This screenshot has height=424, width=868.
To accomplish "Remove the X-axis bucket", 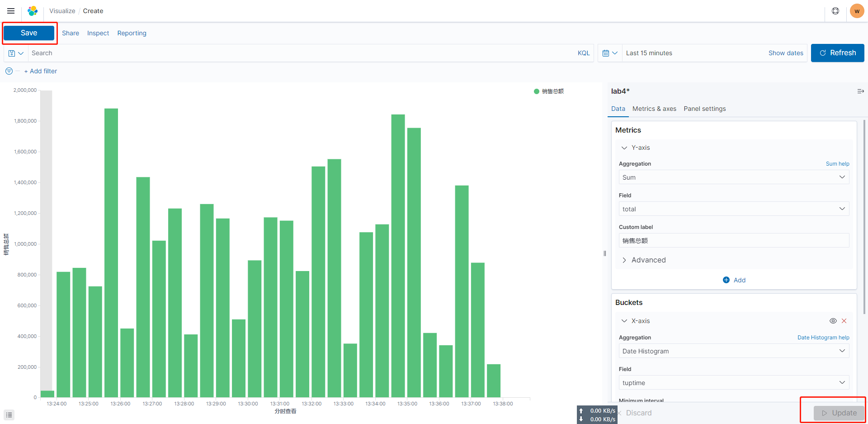I will [x=844, y=321].
